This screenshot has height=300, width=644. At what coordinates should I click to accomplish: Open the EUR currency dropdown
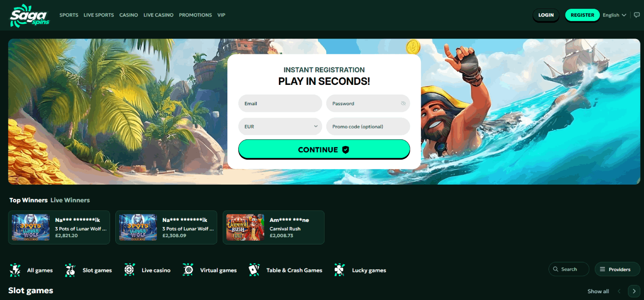pos(280,126)
